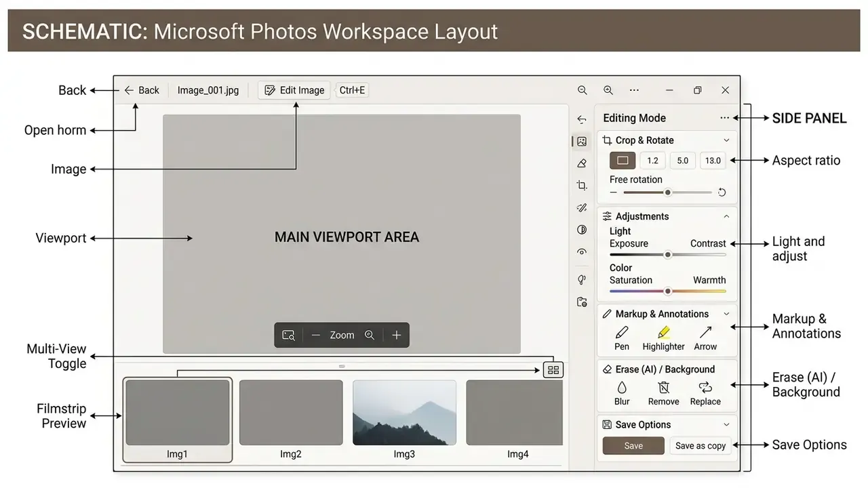This screenshot has height=488, width=868.
Task: Open the half-circle filter tool in vertical toolbar
Action: pyautogui.click(x=581, y=230)
